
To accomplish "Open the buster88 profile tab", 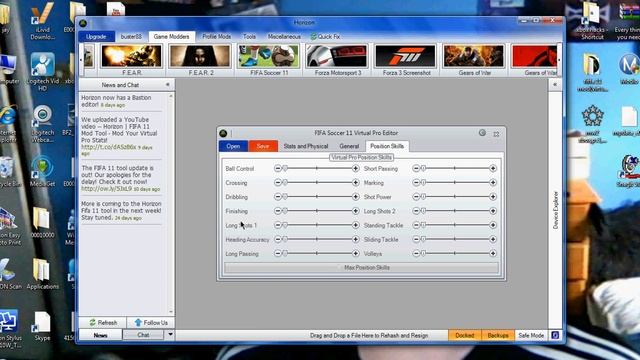I will click(131, 37).
